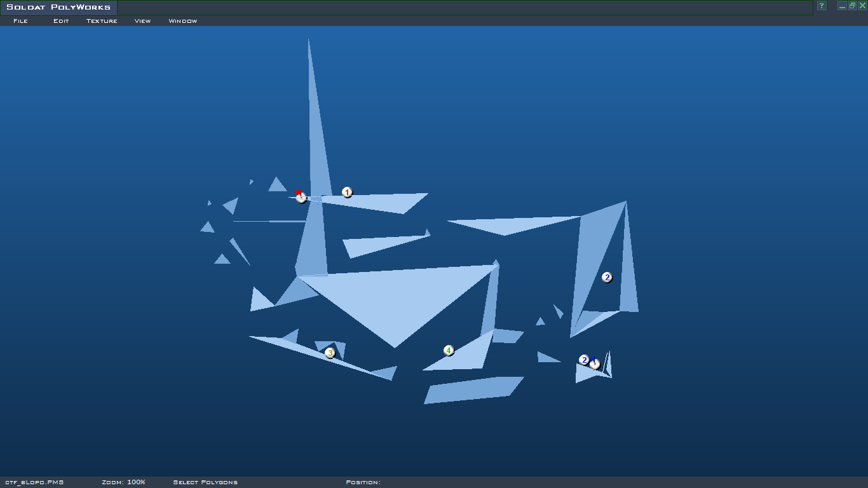
Task: Click the Zoom 100% status readout
Action: pyautogui.click(x=123, y=482)
